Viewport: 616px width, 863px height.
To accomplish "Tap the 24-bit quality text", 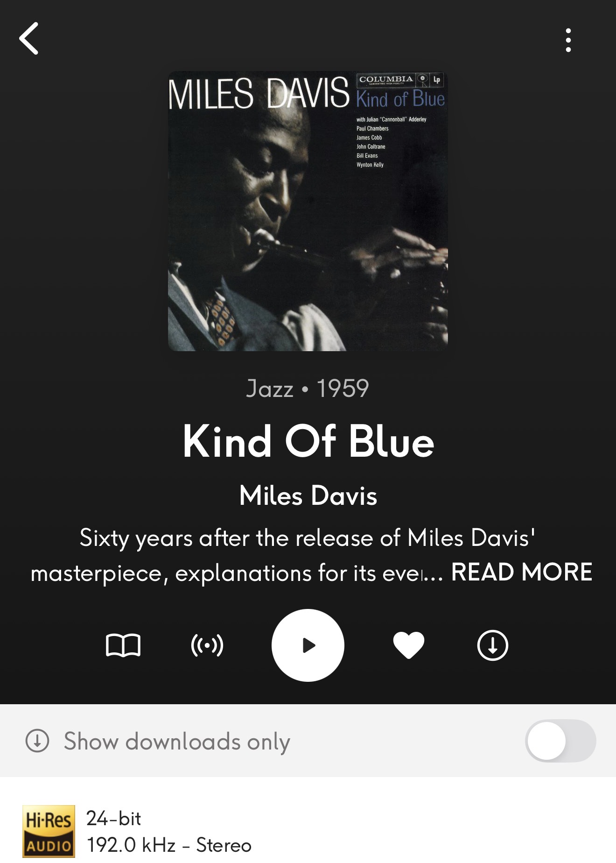I will click(113, 818).
